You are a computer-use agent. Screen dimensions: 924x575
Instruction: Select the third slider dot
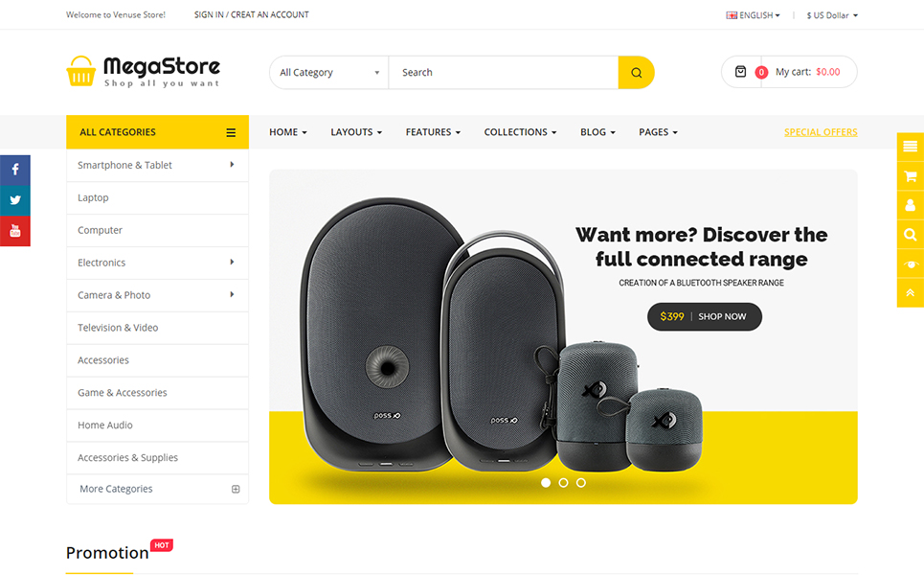tap(581, 482)
